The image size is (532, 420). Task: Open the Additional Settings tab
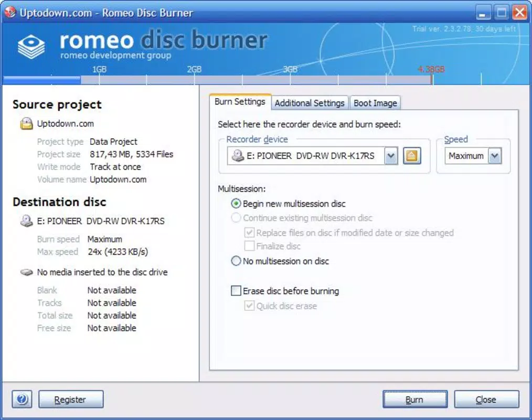[x=310, y=103]
